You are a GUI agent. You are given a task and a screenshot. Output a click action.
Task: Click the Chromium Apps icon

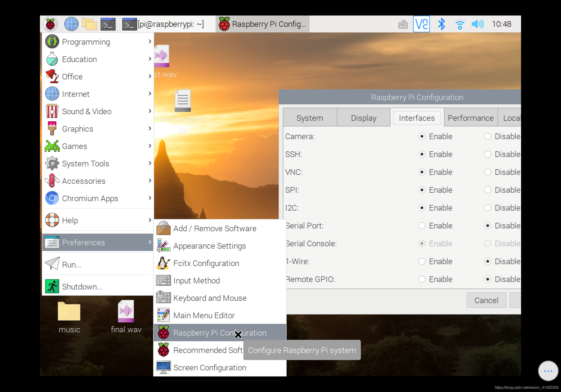pos(52,198)
